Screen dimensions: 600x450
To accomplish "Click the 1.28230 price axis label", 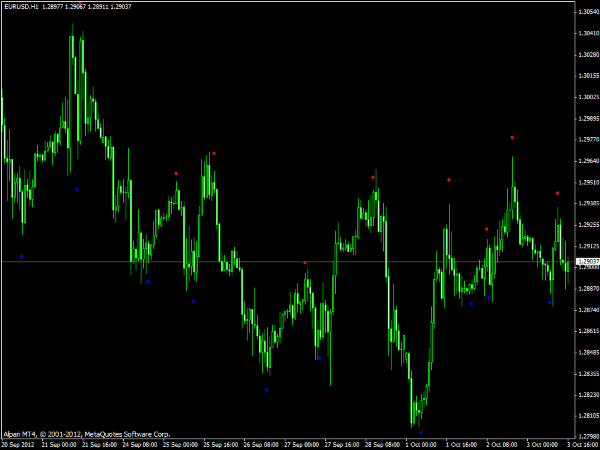I will point(589,395).
